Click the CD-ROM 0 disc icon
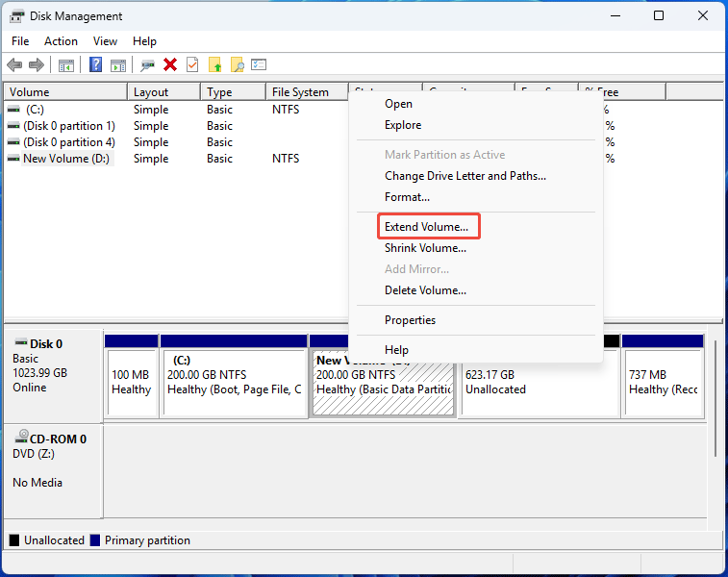The image size is (728, 577). tap(21, 437)
